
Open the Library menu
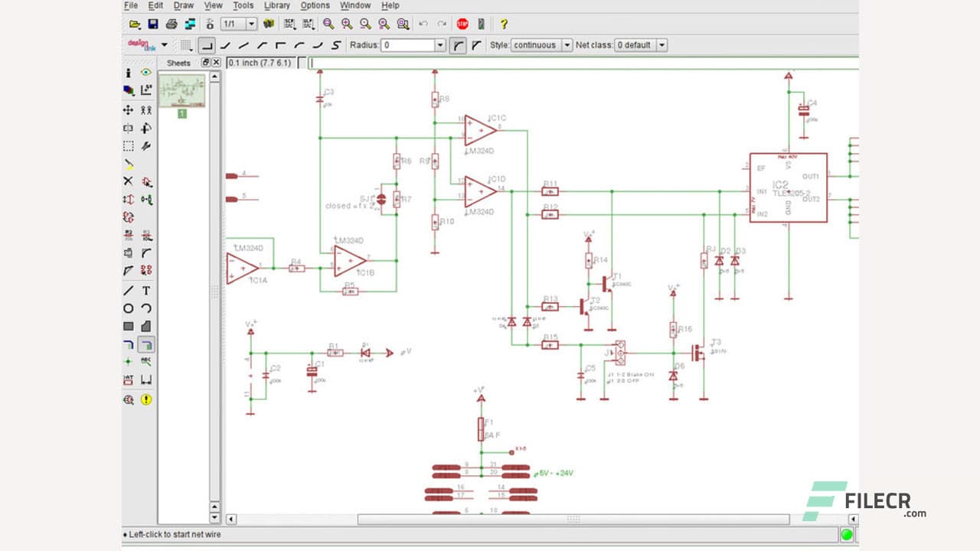(276, 5)
